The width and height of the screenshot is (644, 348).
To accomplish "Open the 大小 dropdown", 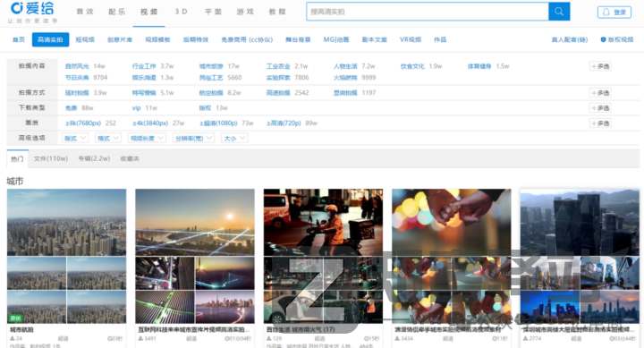I will point(234,138).
